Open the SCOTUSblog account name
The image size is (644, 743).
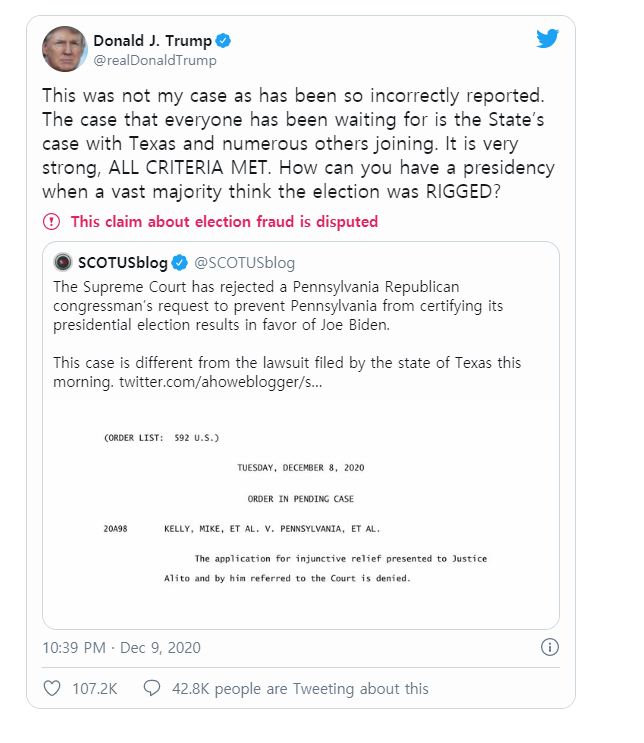tap(123, 263)
